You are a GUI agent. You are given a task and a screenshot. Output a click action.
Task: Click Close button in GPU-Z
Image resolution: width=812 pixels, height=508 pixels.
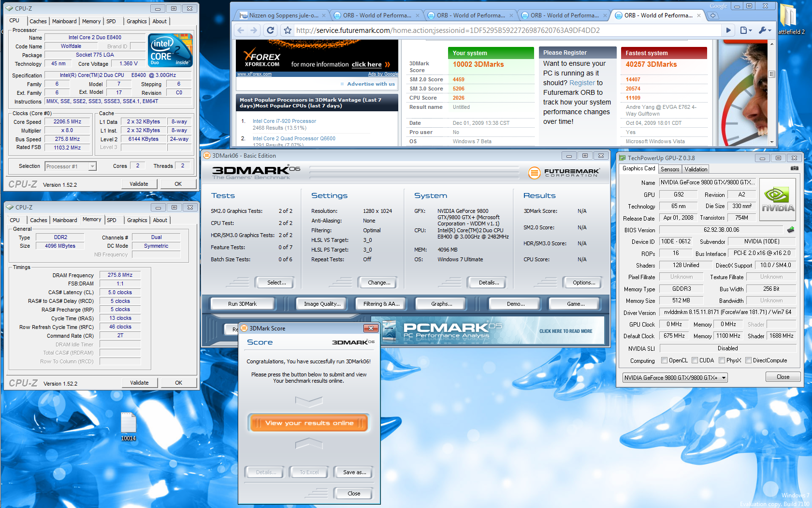(783, 377)
